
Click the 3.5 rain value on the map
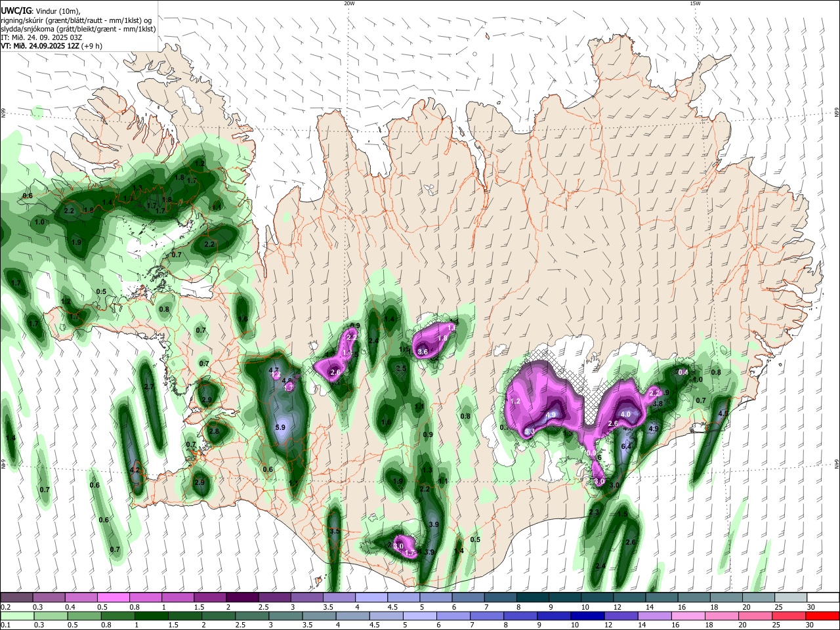tap(335, 531)
